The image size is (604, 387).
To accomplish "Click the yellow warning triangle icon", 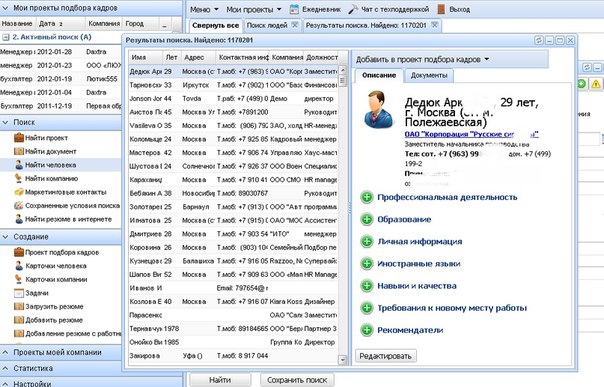I will 596,84.
